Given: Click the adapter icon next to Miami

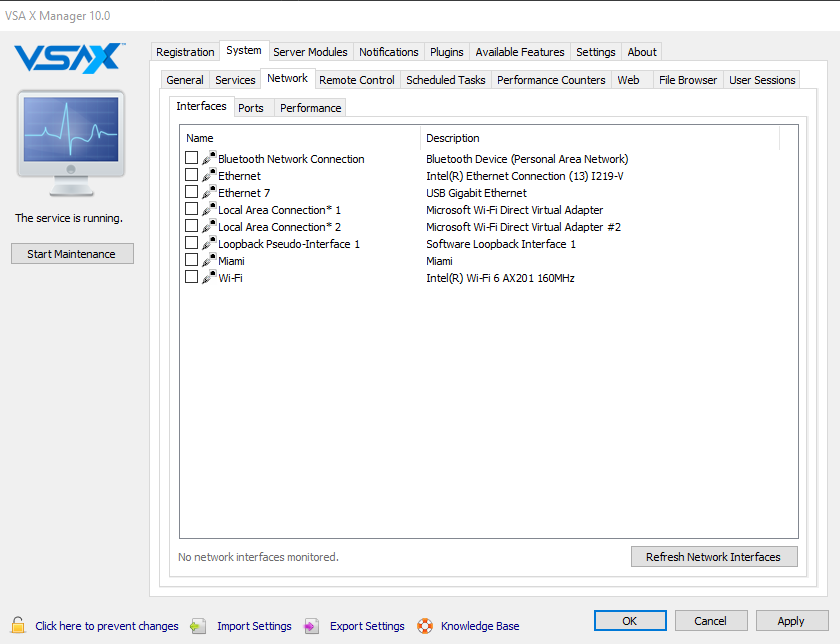Looking at the screenshot, I should (209, 260).
